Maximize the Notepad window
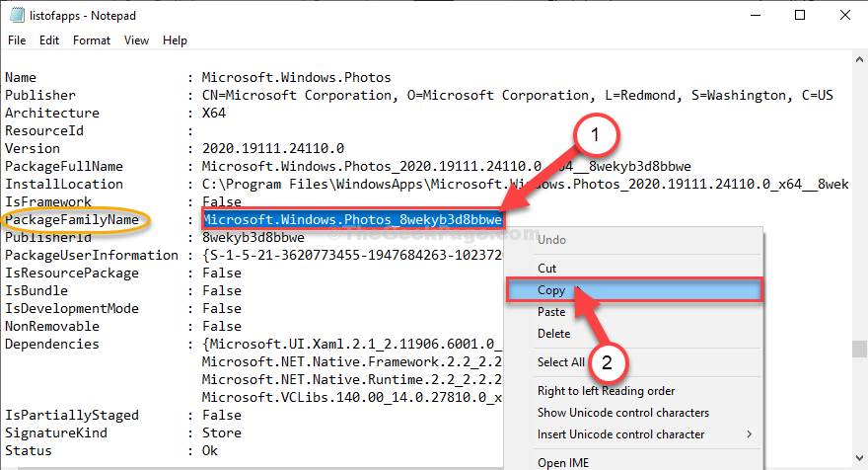The height and width of the screenshot is (470, 868). tap(799, 15)
